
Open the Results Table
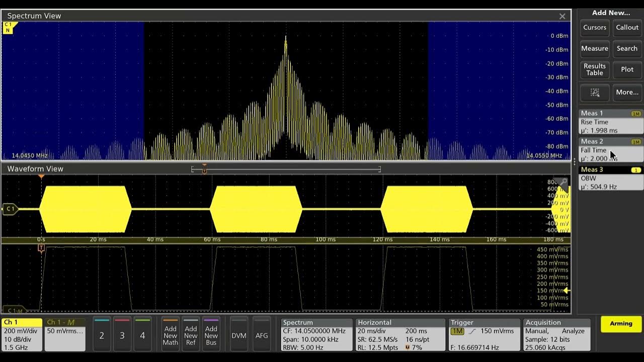(x=595, y=69)
